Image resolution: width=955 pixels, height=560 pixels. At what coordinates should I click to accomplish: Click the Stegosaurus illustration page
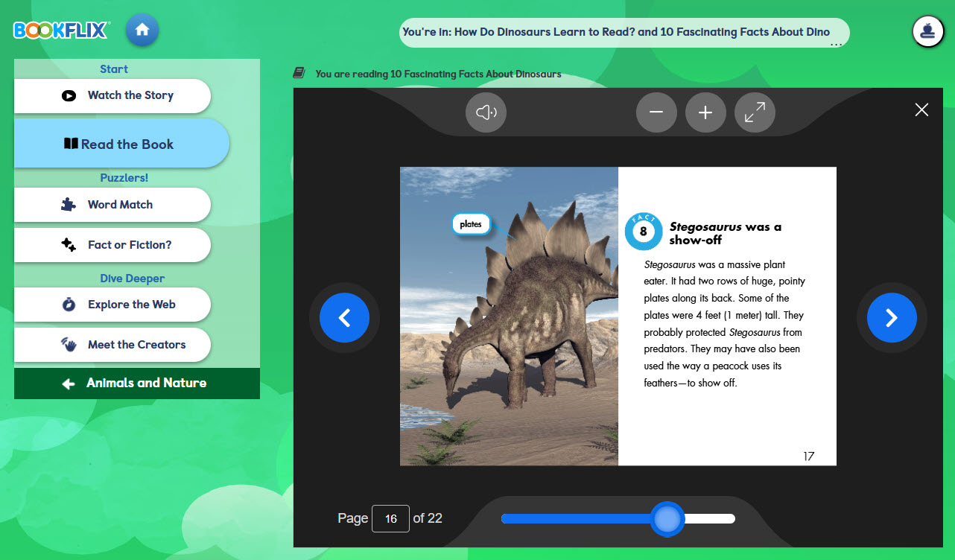pos(509,316)
